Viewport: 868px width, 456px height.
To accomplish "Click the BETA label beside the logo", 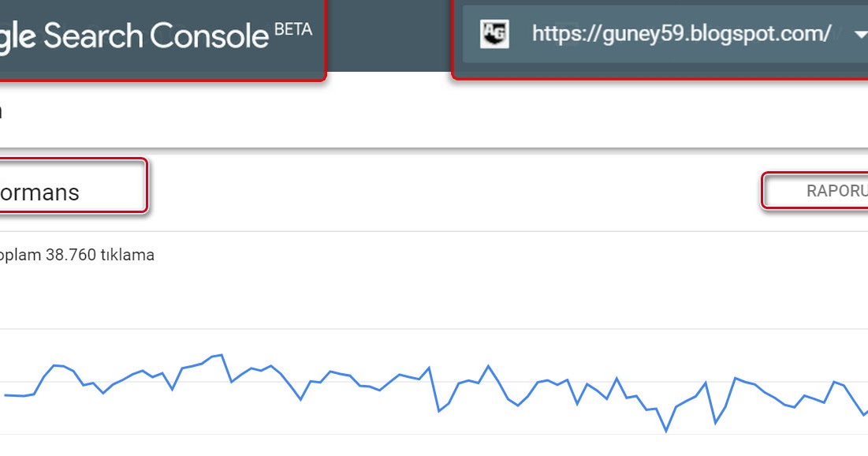I will point(293,29).
